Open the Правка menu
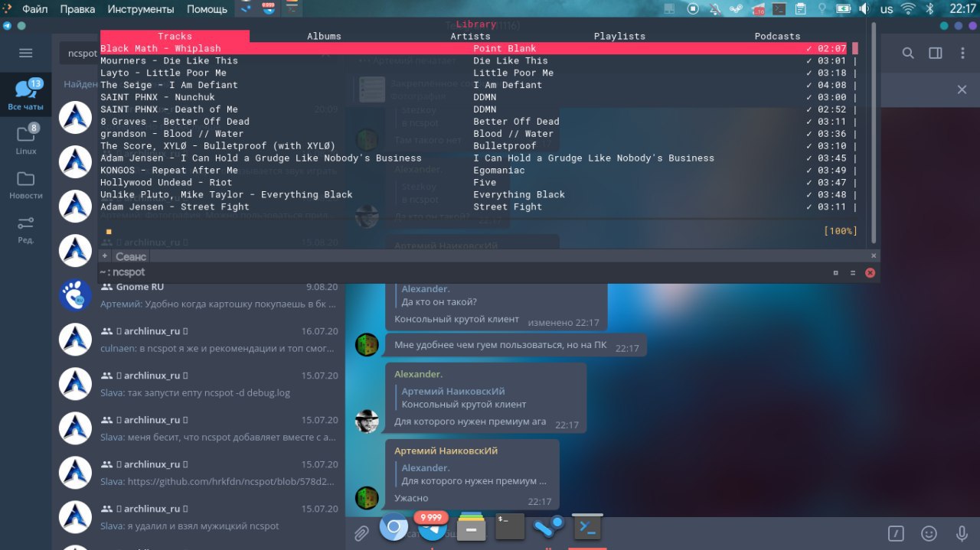 coord(77,9)
